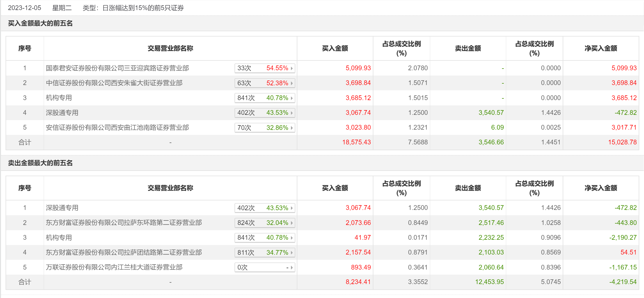Click the arrow beside 52.38%
This screenshot has width=644, height=298.
[x=292, y=83]
